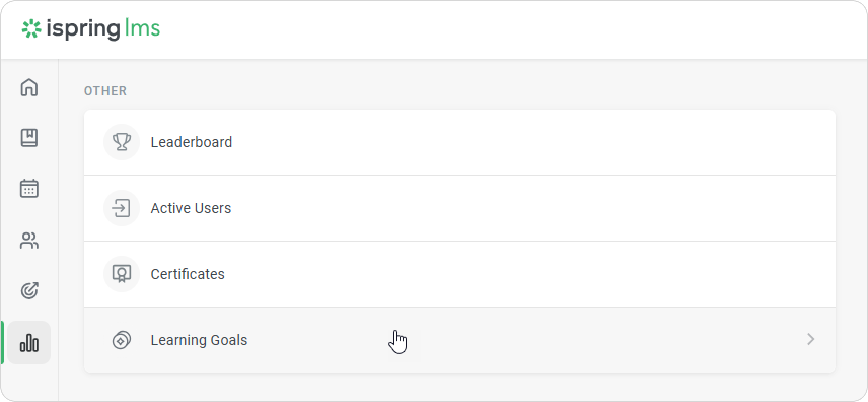Expand Learning Goals with the right chevron
The width and height of the screenshot is (868, 402).
tap(811, 340)
